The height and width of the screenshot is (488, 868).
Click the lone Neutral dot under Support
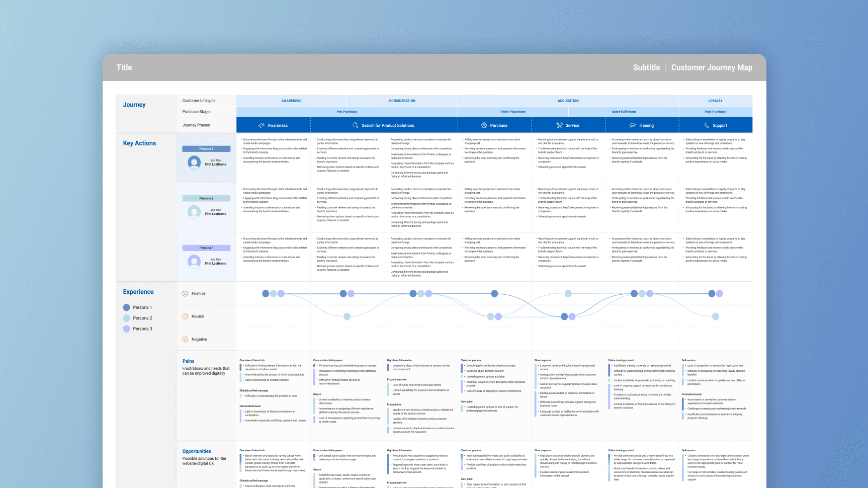(716, 316)
